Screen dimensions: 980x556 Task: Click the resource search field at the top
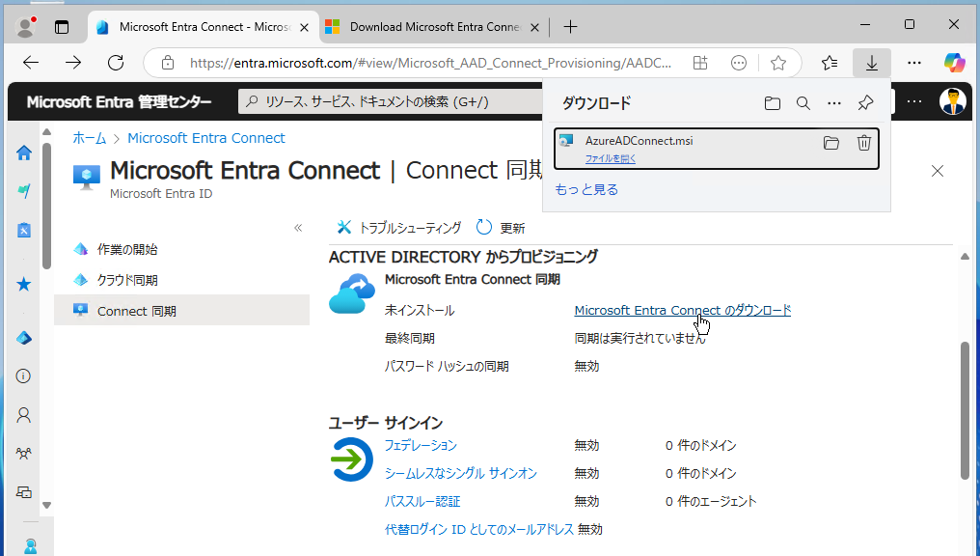(x=386, y=100)
